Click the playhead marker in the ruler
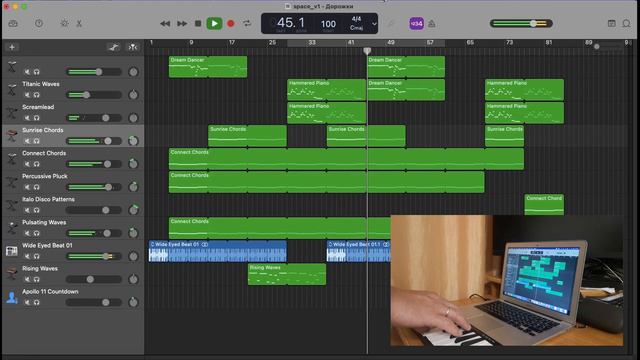The image size is (640, 360). pyautogui.click(x=367, y=51)
